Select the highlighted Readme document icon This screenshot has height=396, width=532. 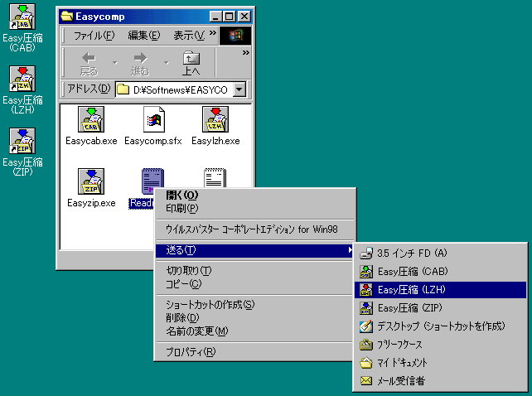[x=152, y=181]
